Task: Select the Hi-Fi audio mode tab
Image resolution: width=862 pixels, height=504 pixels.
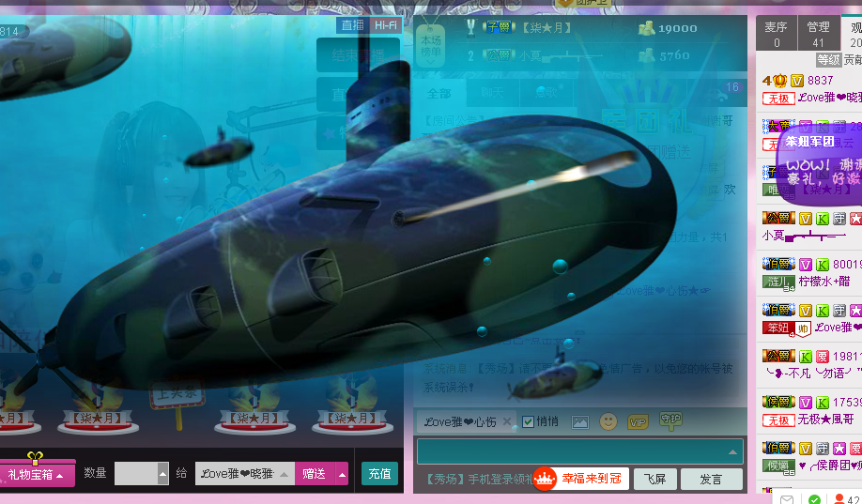Action: (385, 25)
